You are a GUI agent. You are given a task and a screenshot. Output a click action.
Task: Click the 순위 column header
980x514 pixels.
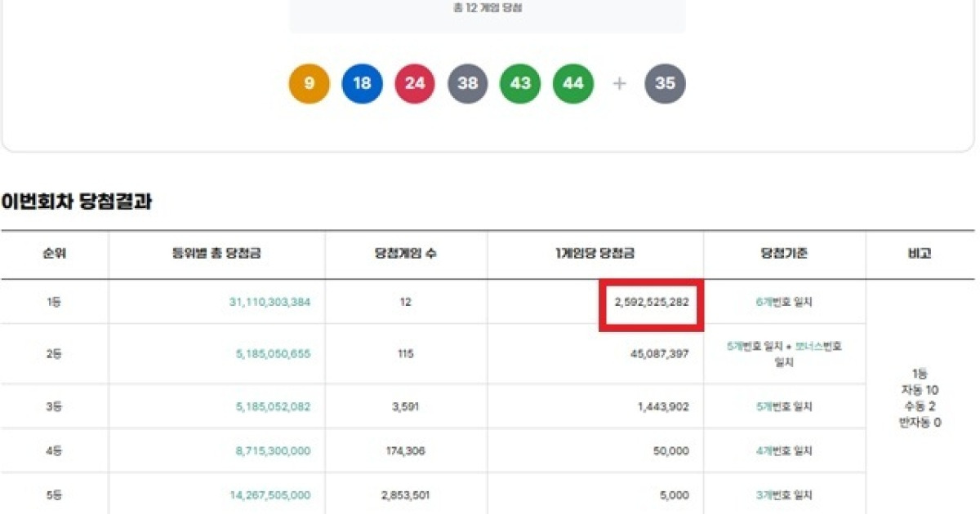[x=55, y=254]
